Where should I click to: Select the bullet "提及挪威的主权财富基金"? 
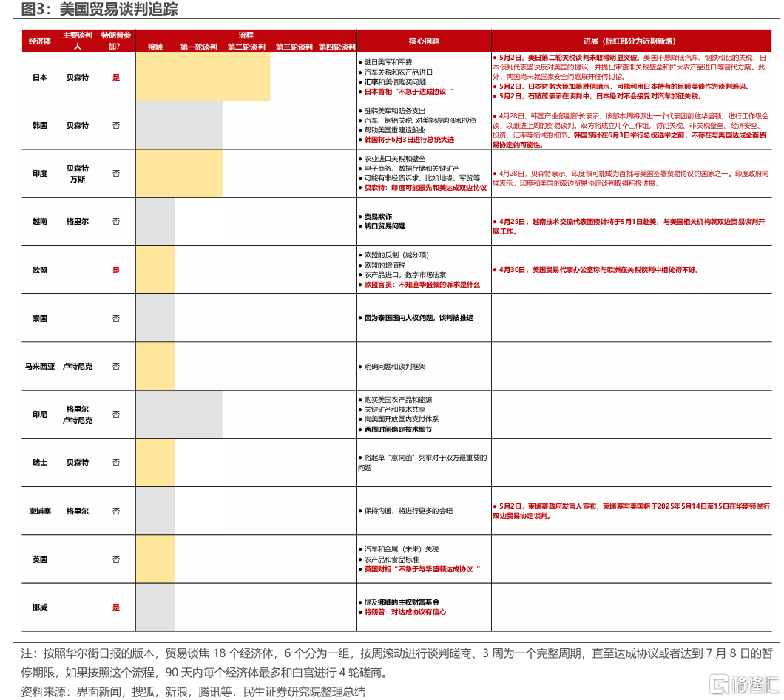coord(399,602)
